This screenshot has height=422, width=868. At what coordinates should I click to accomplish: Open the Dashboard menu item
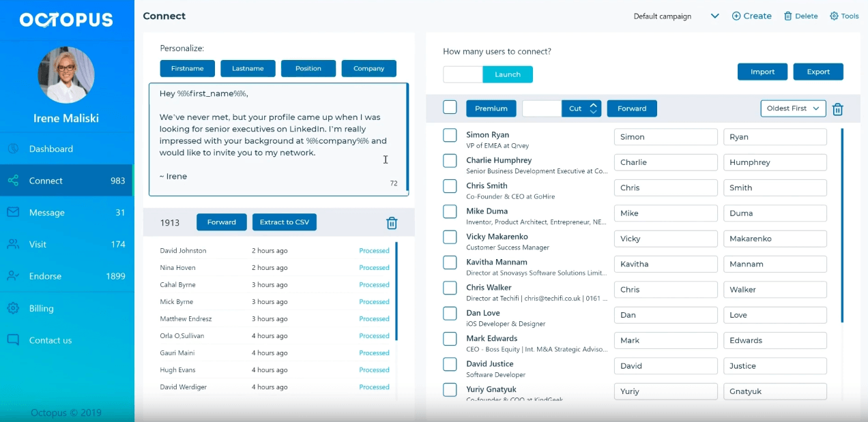[67, 149]
